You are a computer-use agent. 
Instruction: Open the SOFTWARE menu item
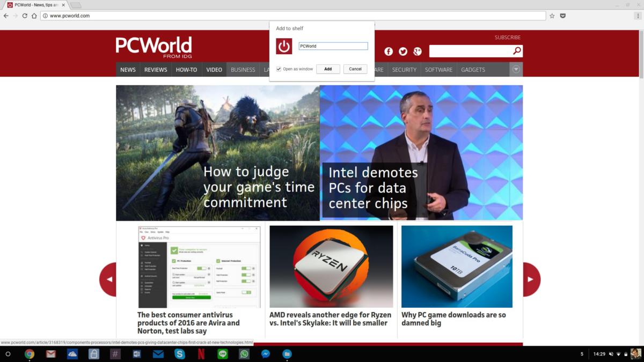coord(439,70)
